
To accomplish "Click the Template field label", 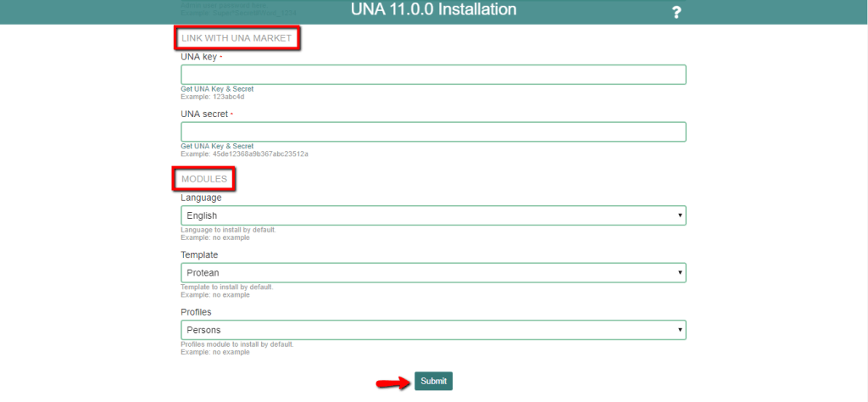I will point(199,254).
